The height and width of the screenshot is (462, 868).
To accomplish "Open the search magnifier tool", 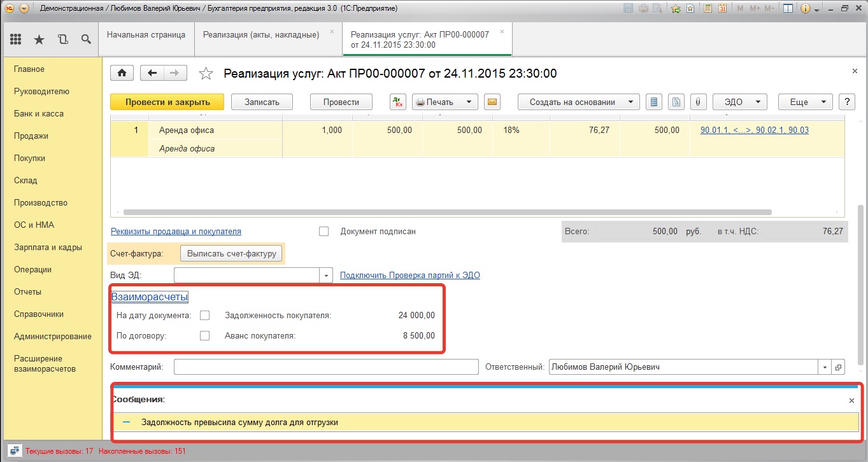I will click(86, 39).
